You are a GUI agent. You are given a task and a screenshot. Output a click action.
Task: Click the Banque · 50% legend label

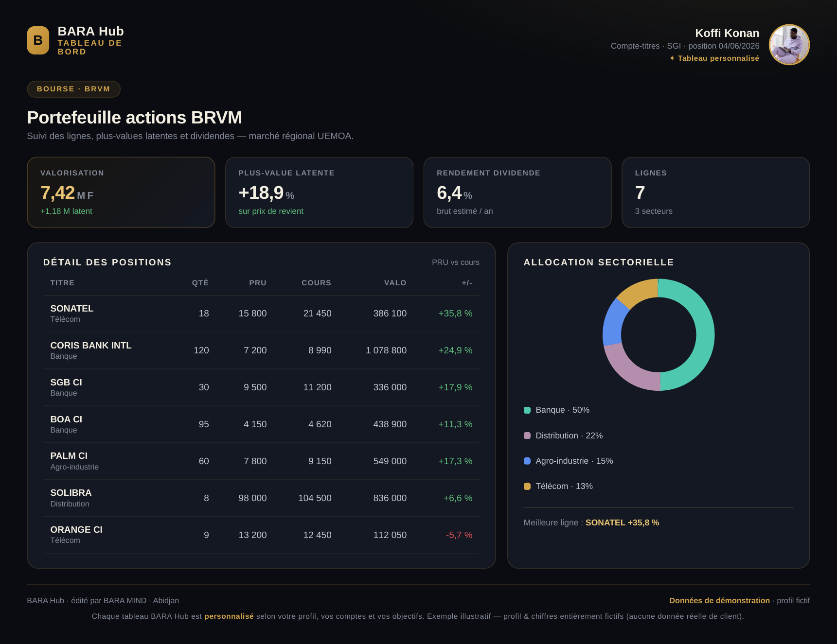tap(563, 410)
